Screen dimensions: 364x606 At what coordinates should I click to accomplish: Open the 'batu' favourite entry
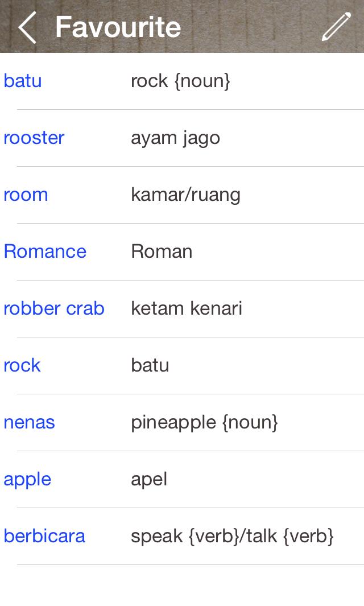pos(23,81)
